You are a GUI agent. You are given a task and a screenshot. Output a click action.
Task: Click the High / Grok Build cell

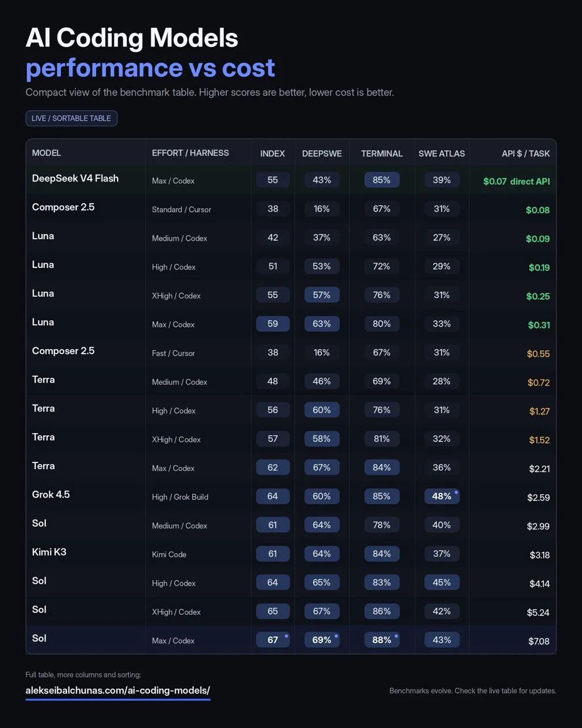[180, 497]
